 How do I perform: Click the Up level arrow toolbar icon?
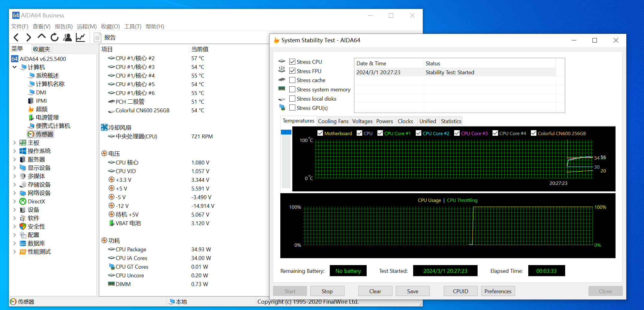[41, 37]
